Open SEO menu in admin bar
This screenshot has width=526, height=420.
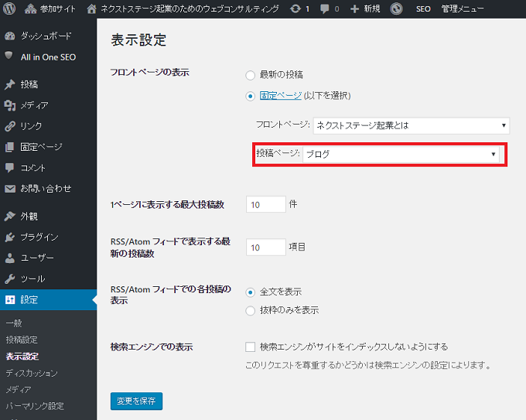click(x=423, y=9)
